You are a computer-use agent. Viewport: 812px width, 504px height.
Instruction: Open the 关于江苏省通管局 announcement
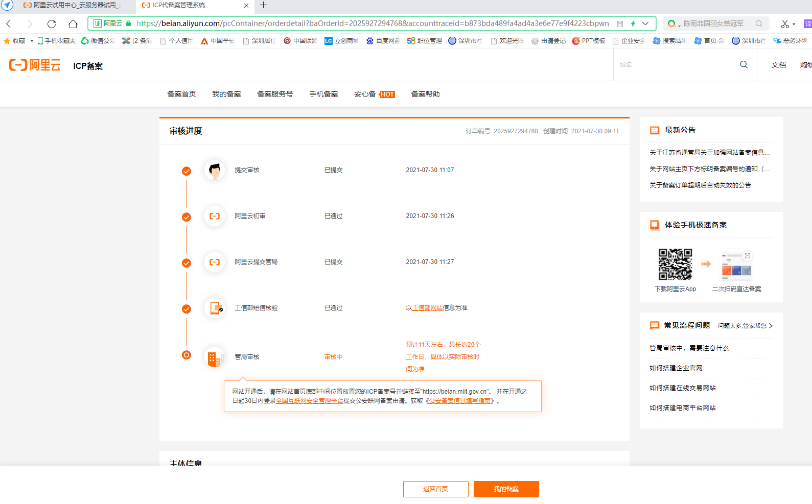coord(709,153)
